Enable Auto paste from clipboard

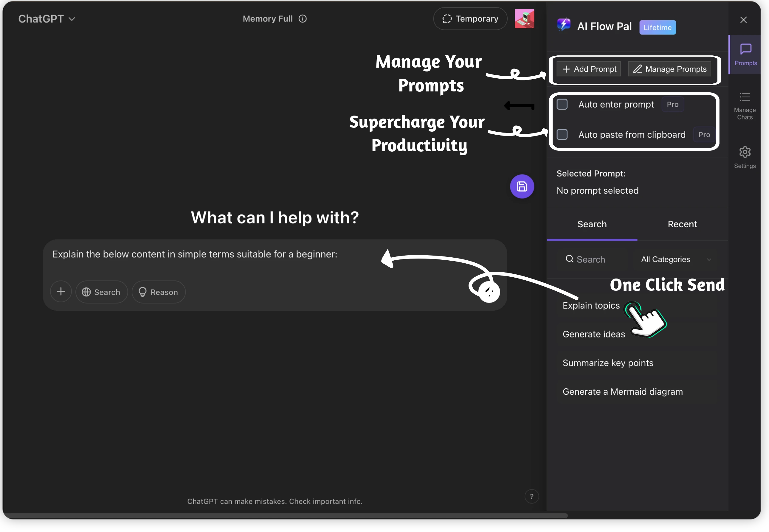(x=562, y=134)
